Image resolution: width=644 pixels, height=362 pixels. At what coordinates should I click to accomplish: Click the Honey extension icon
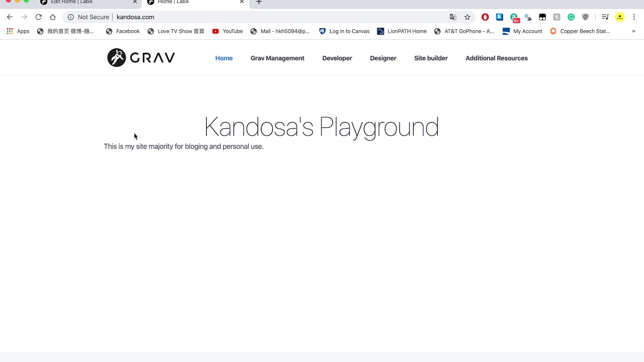(x=556, y=17)
